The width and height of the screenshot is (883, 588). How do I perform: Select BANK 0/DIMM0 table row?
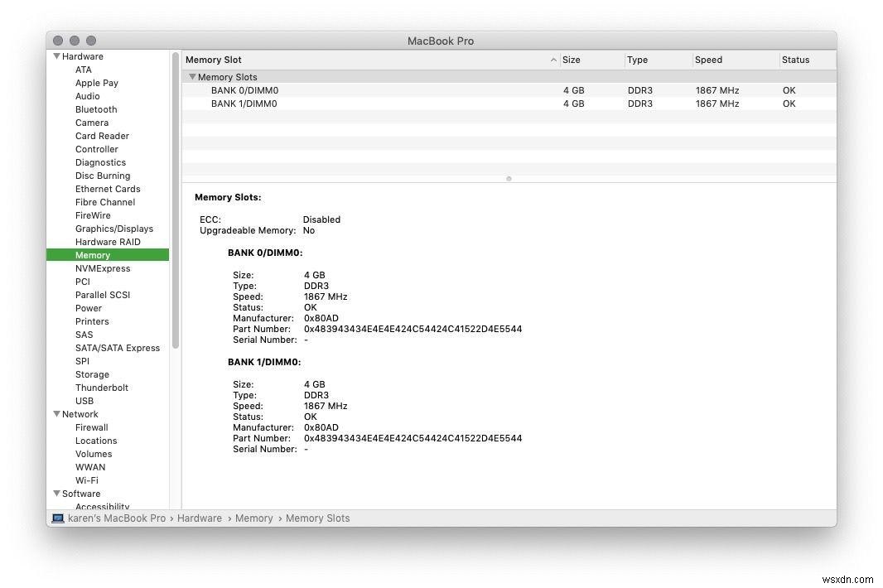[x=509, y=90]
